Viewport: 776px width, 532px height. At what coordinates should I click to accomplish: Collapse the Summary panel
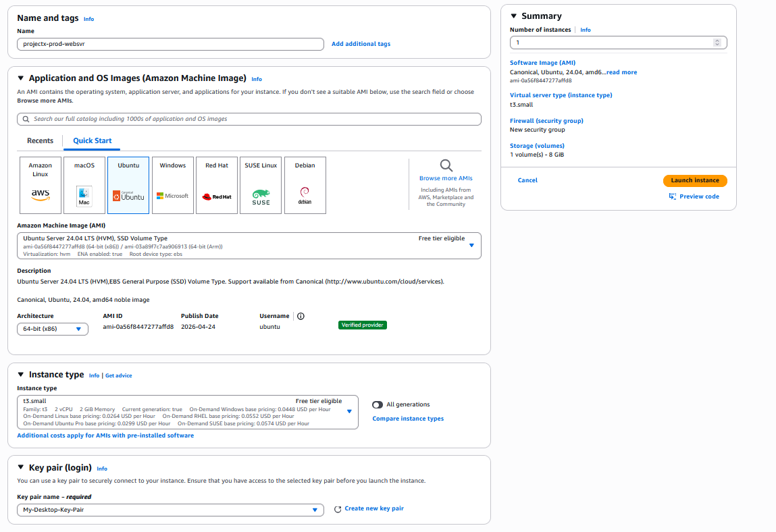(x=514, y=16)
